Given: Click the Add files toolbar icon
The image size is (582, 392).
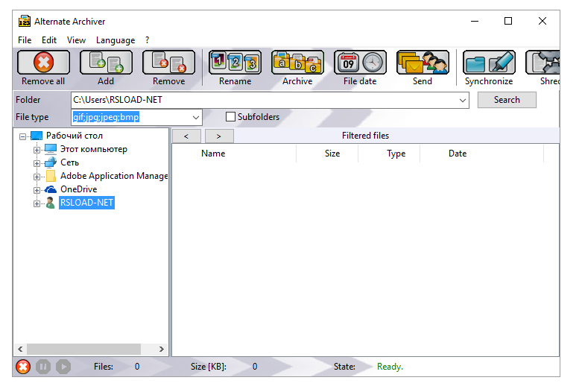Looking at the screenshot, I should (x=106, y=63).
